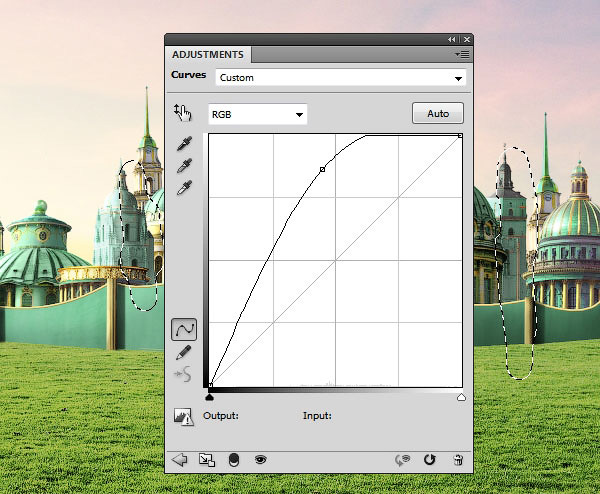Open the Curves preset Custom dropdown
This screenshot has height=494, width=600.
coord(341,78)
